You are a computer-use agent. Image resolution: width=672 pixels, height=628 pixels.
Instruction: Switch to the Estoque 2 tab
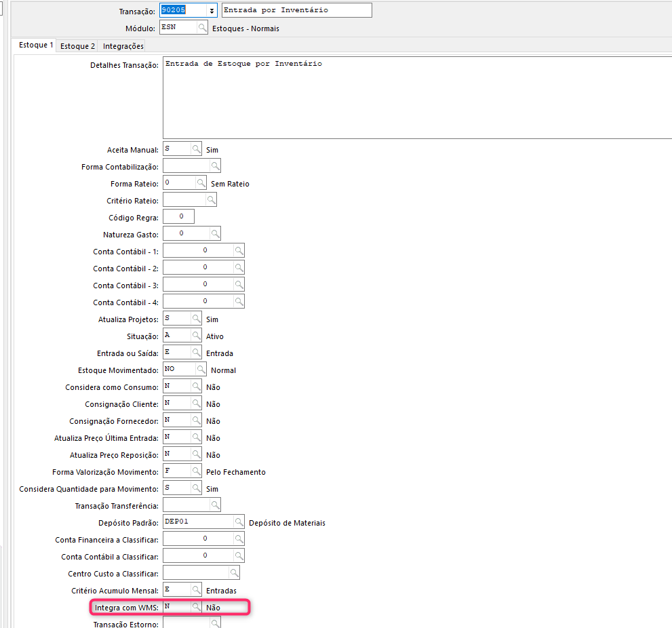(77, 46)
